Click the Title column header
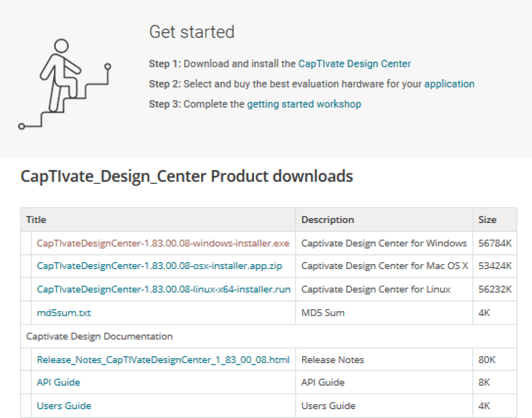 pyautogui.click(x=36, y=219)
